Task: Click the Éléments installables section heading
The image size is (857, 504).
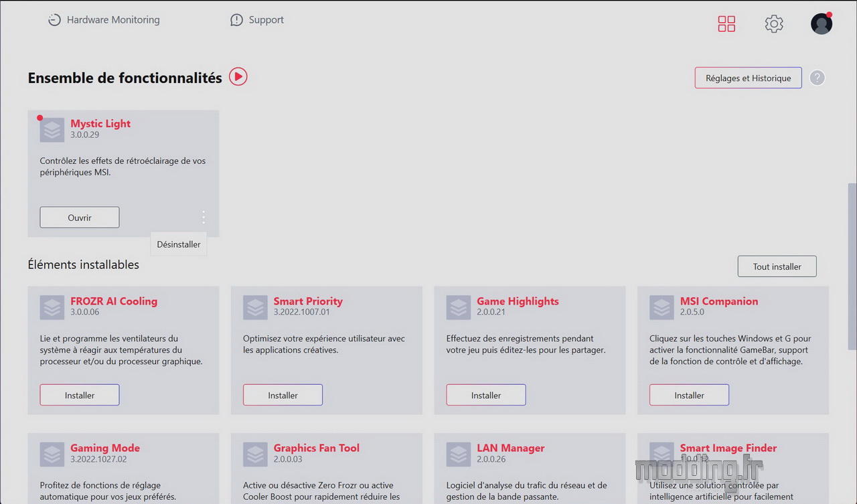Action: click(x=84, y=265)
